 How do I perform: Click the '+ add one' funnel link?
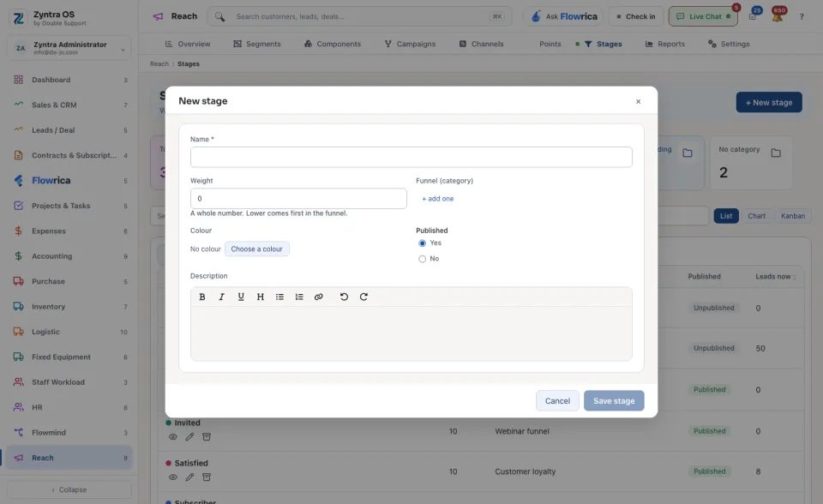(x=438, y=199)
